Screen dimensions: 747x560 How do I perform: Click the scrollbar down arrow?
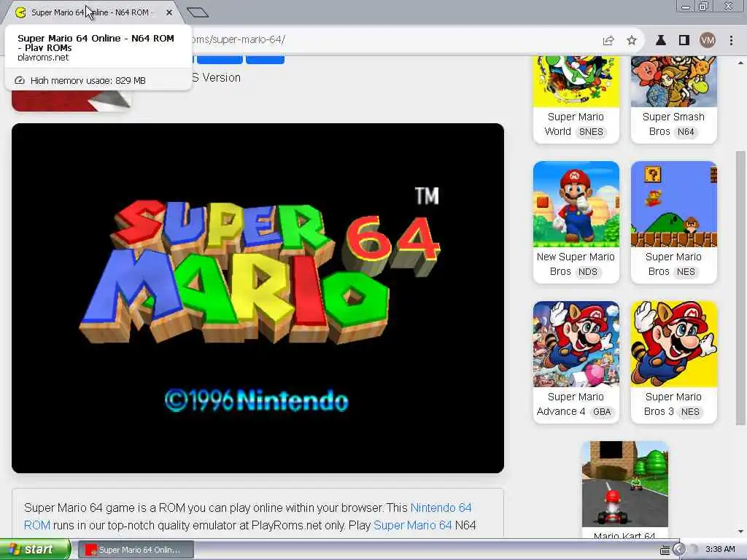coord(740,532)
